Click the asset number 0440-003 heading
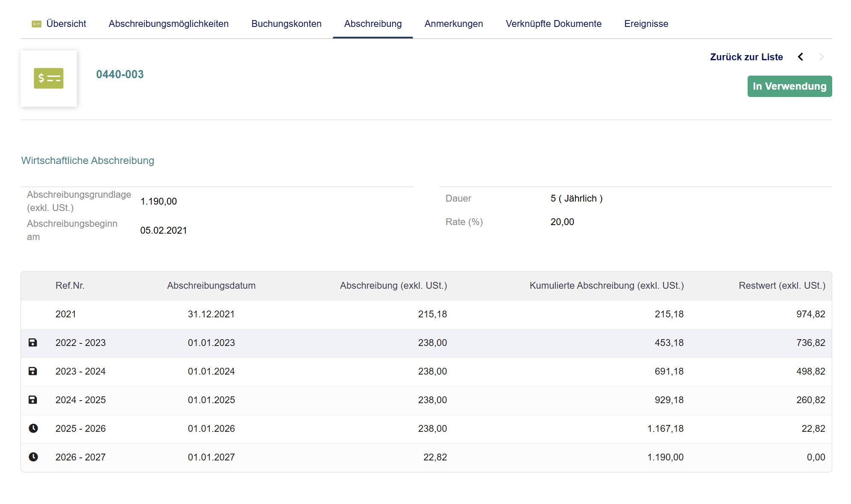The width and height of the screenshot is (851, 504). point(120,74)
